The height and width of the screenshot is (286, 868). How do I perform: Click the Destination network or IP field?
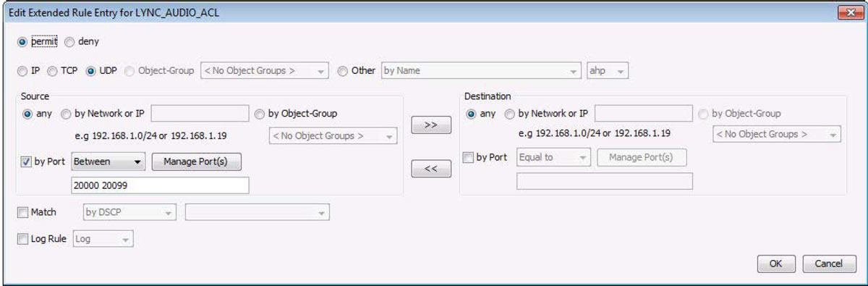pos(643,113)
